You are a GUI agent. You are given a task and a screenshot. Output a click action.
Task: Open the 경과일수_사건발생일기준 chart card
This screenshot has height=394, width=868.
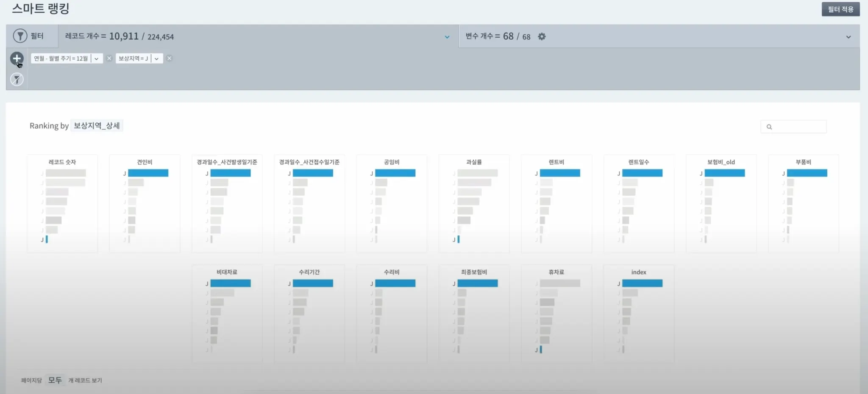(x=227, y=204)
